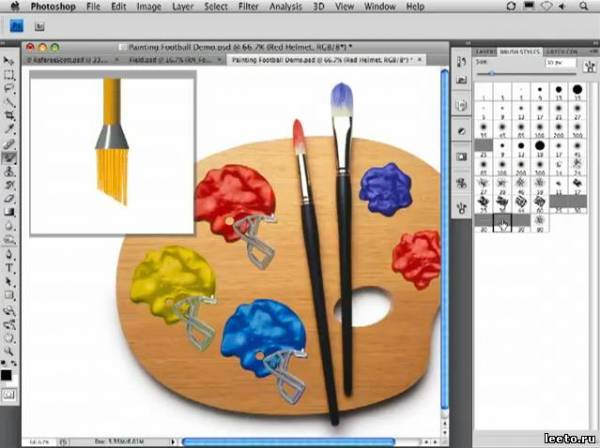Select the History Brush tool
Image resolution: width=600 pixels, height=448 pixels.
point(8,185)
